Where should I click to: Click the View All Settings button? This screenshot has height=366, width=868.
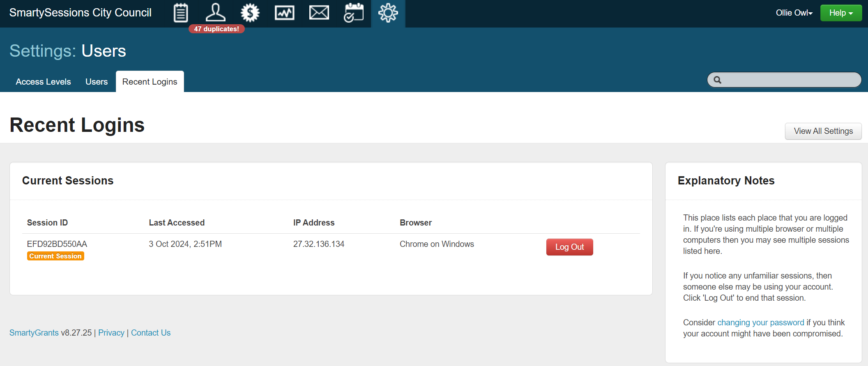823,131
